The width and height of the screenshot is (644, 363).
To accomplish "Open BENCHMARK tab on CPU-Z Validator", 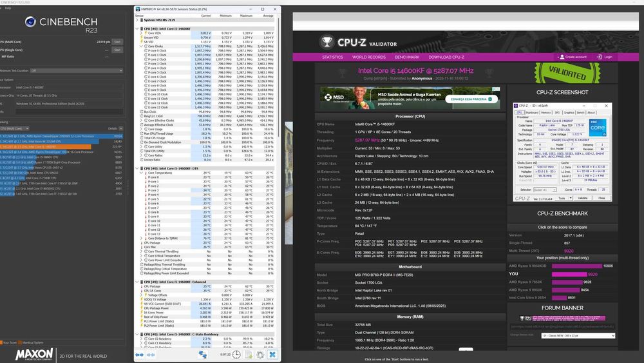I will pyautogui.click(x=407, y=57).
